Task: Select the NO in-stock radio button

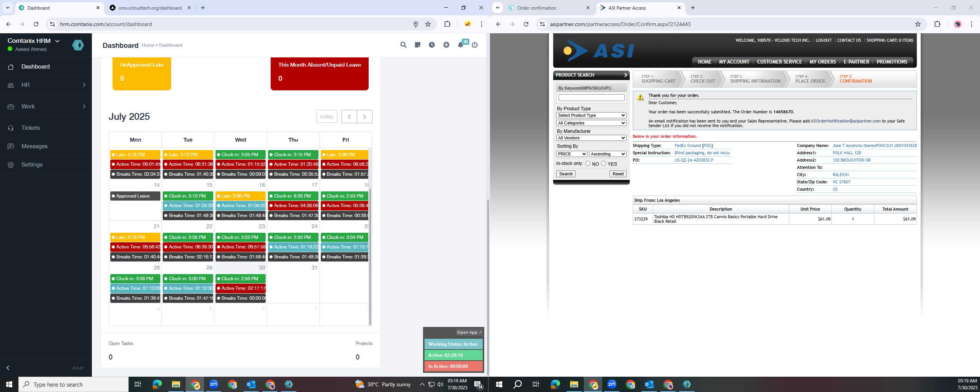Action: click(588, 163)
